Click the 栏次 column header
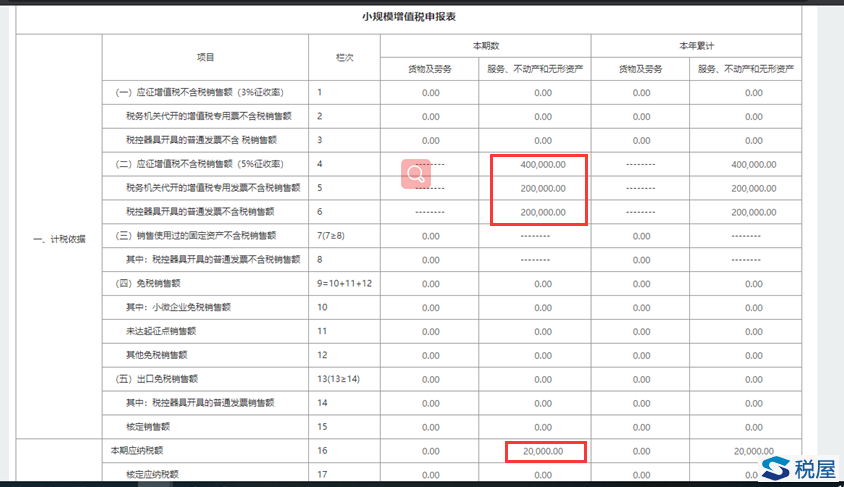The height and width of the screenshot is (487, 844). pos(345,58)
